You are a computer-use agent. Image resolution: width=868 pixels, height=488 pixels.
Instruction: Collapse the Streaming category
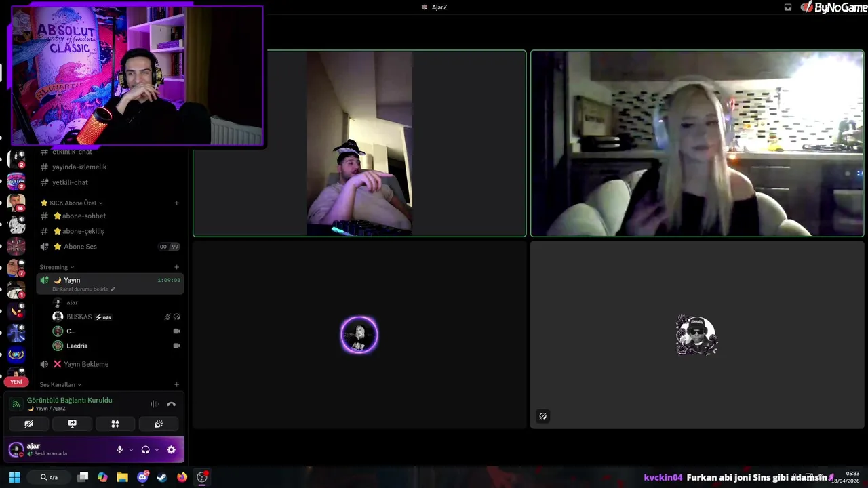coord(57,267)
